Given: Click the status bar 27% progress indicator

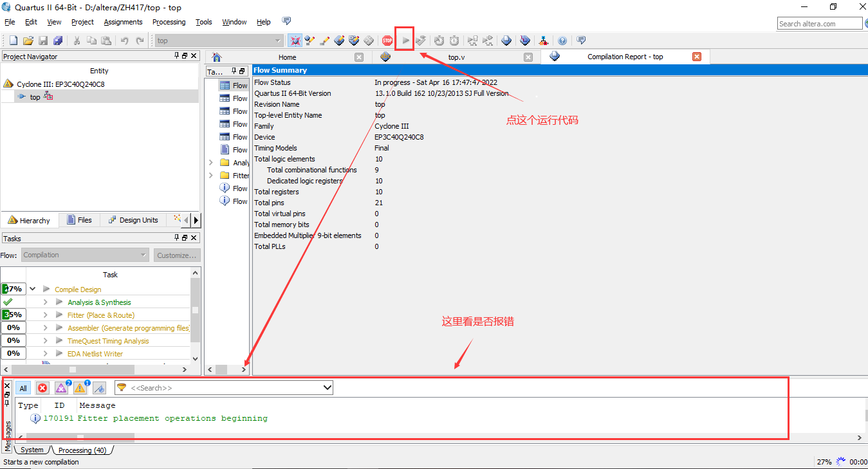Looking at the screenshot, I should 824,462.
